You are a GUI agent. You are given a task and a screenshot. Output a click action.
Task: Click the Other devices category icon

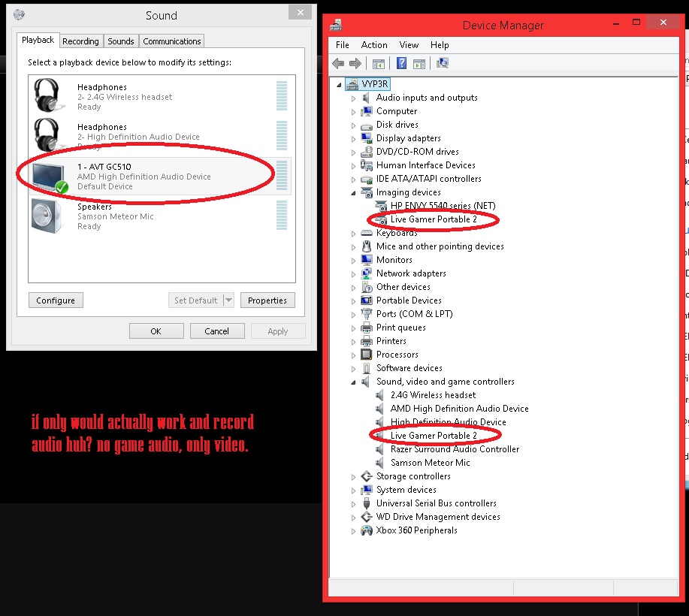[x=367, y=287]
